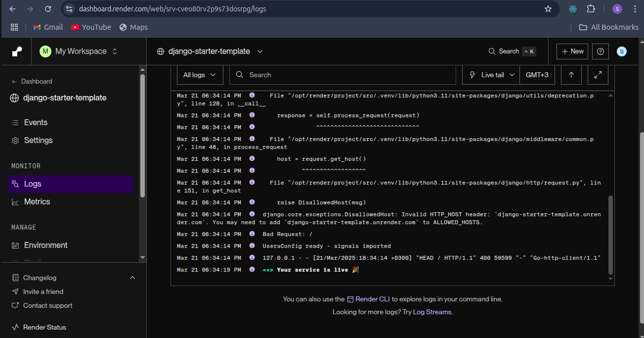Reload the page with refresh icon
This screenshot has height=338, width=644.
[48, 9]
